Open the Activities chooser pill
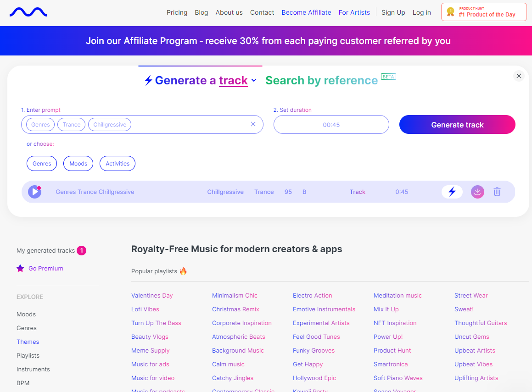This screenshot has width=532, height=392. coord(118,163)
